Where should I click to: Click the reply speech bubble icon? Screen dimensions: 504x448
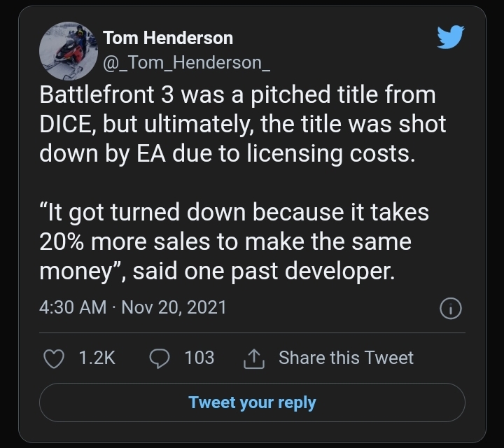coord(160,358)
